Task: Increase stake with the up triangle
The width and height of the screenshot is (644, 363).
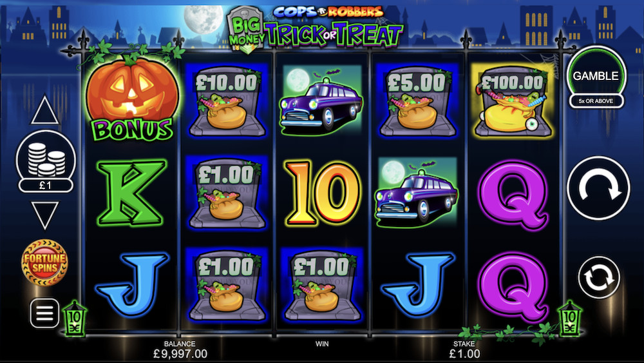Action: pyautogui.click(x=45, y=110)
